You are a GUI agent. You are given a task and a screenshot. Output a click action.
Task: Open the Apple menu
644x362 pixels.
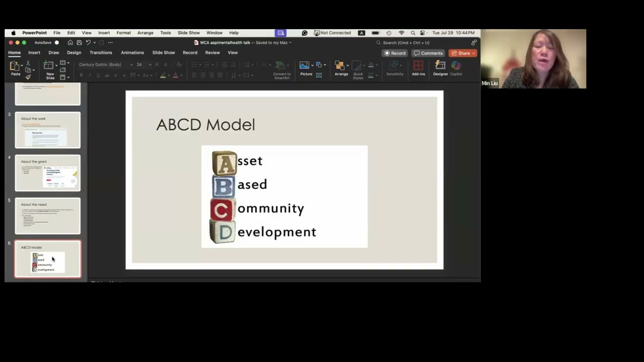coord(14,33)
